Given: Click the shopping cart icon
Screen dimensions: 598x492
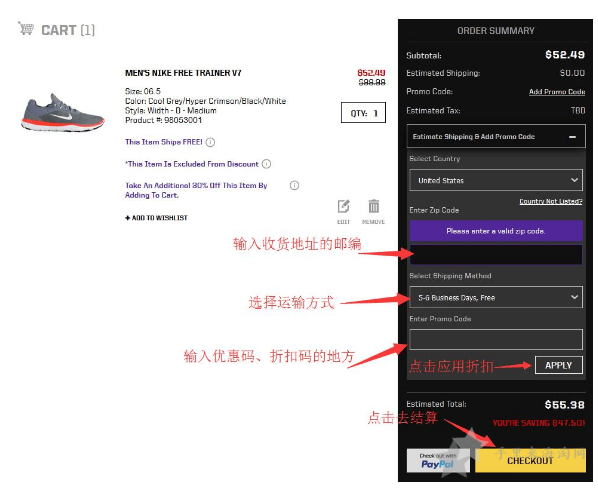Looking at the screenshot, I should pos(26,28).
